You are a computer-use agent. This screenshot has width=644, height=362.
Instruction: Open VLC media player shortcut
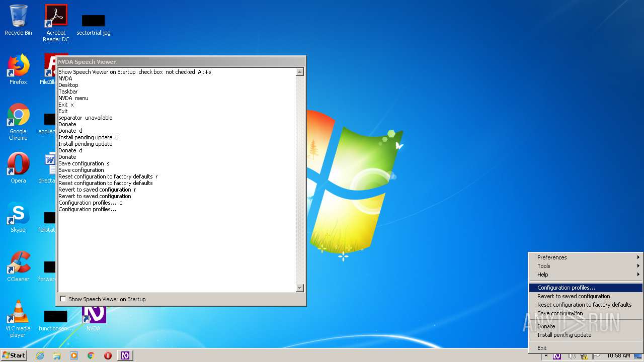[x=18, y=319]
